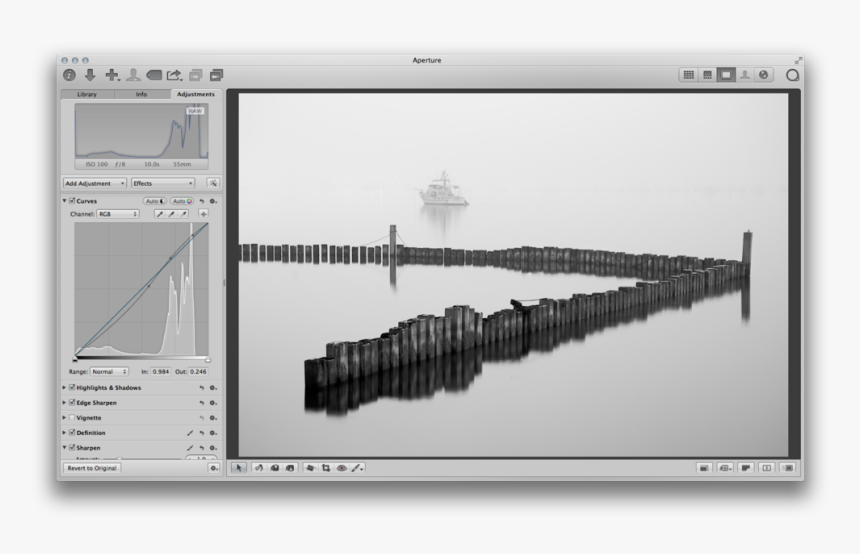The width and height of the screenshot is (860, 554).
Task: Click the In value field 0.984
Action: (161, 372)
